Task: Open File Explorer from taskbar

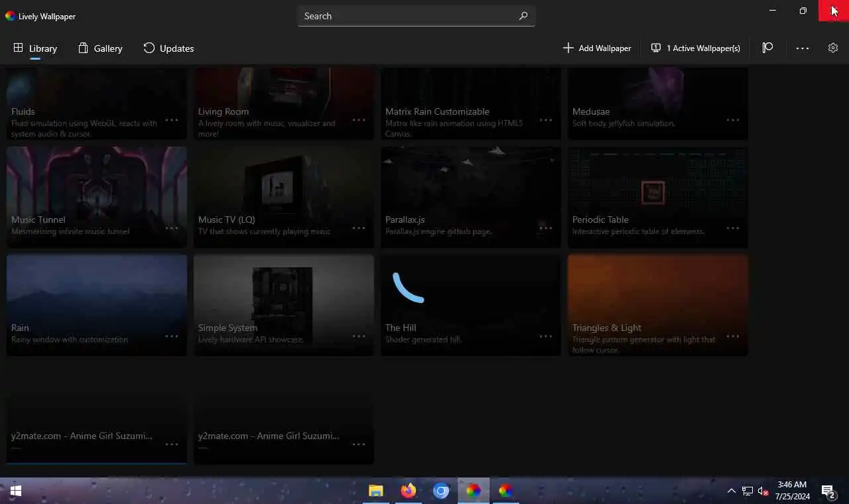Action: [x=376, y=491]
